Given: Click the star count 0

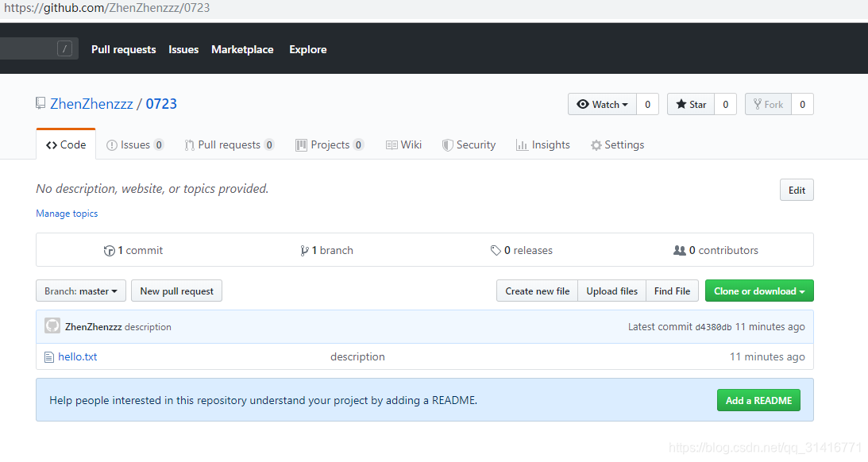Looking at the screenshot, I should click(x=725, y=104).
